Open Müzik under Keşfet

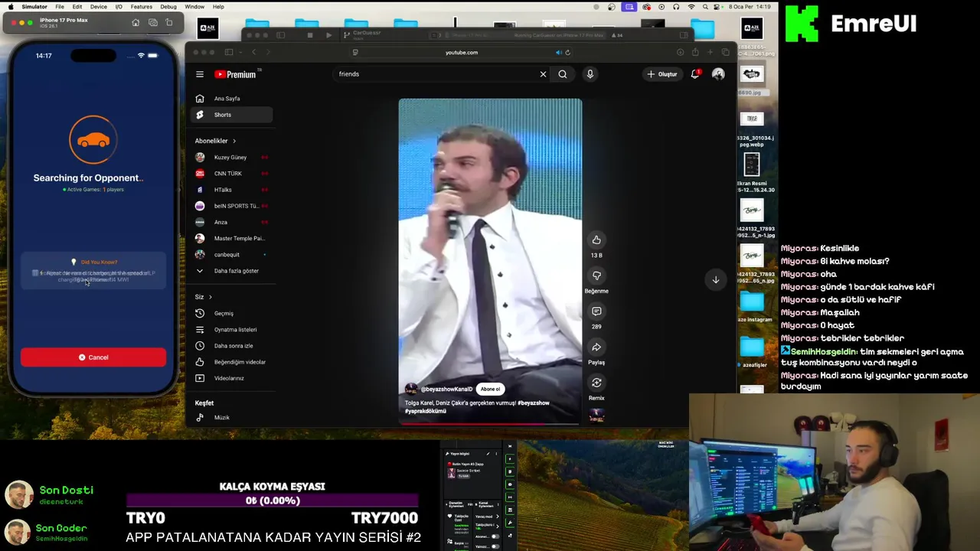coord(231,418)
